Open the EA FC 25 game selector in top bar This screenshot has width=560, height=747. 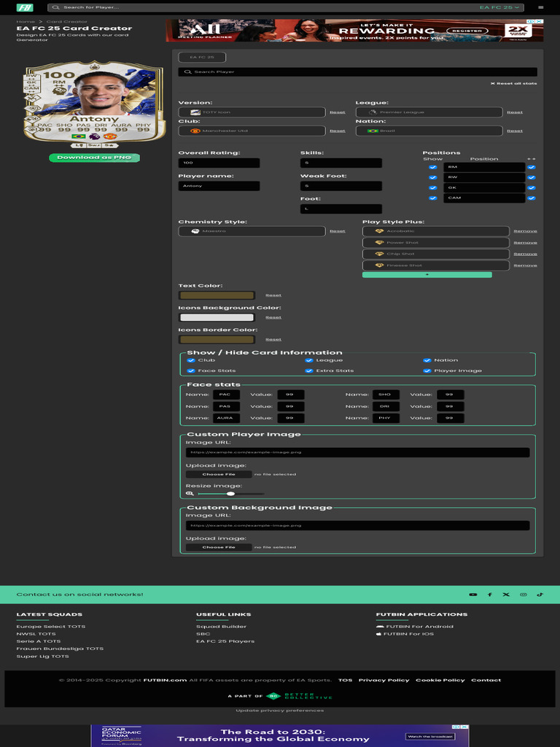point(500,7)
